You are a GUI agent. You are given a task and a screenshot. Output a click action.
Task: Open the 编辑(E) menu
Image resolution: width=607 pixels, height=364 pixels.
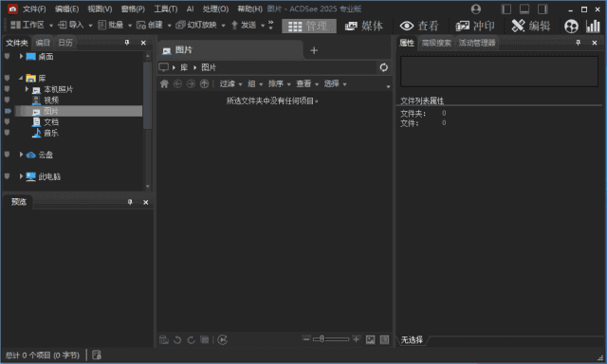pyautogui.click(x=66, y=9)
